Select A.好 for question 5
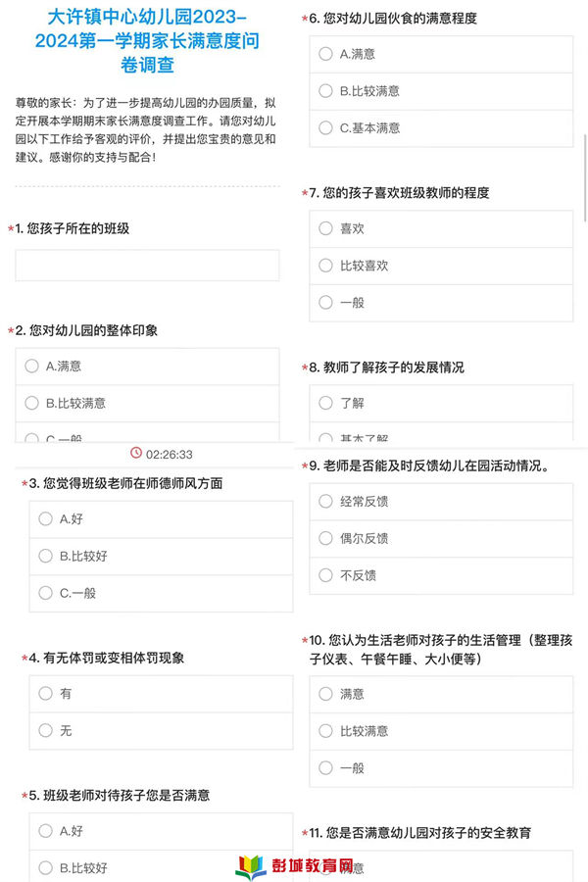Screen dimensions: 588x882 161,831
